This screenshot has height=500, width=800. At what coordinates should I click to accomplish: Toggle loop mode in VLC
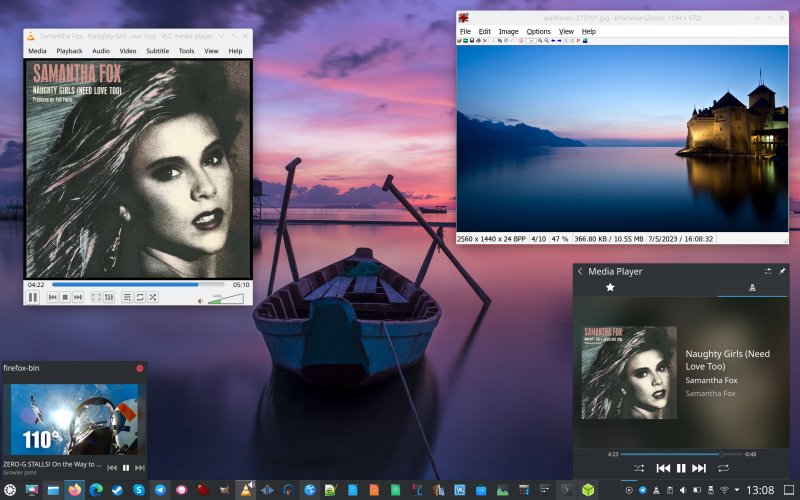[x=140, y=297]
